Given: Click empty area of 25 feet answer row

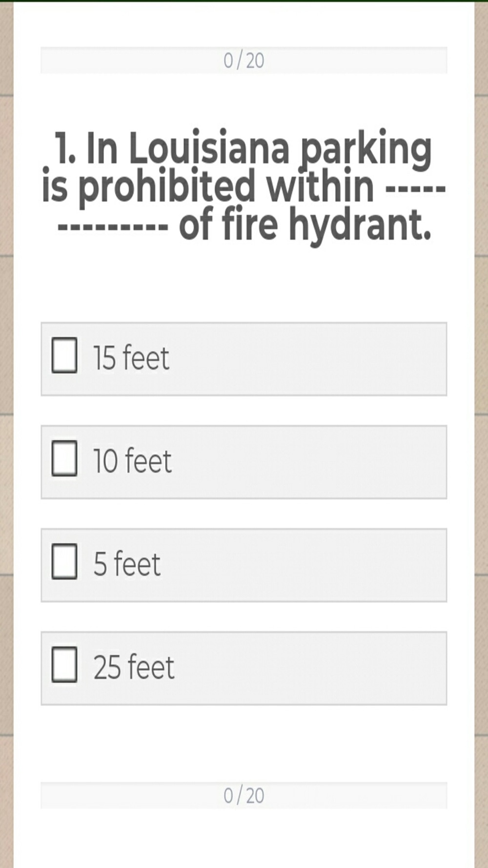Looking at the screenshot, I should 307,668.
